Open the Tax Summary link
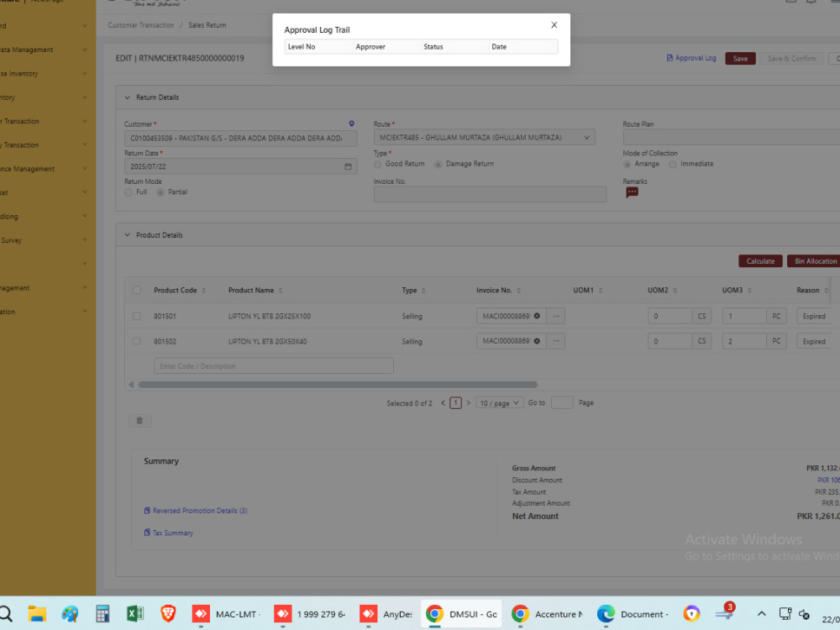Image resolution: width=840 pixels, height=630 pixels. tap(168, 533)
